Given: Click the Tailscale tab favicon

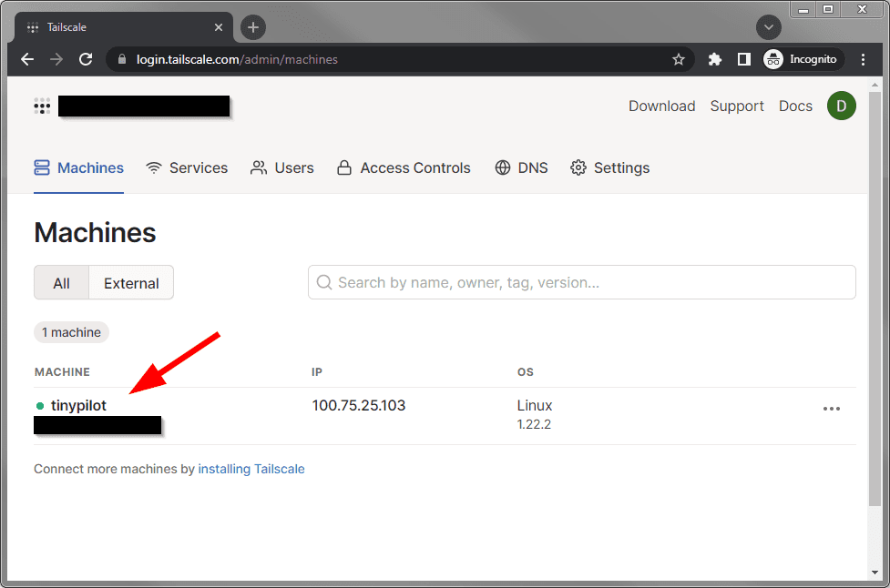Looking at the screenshot, I should (x=33, y=27).
